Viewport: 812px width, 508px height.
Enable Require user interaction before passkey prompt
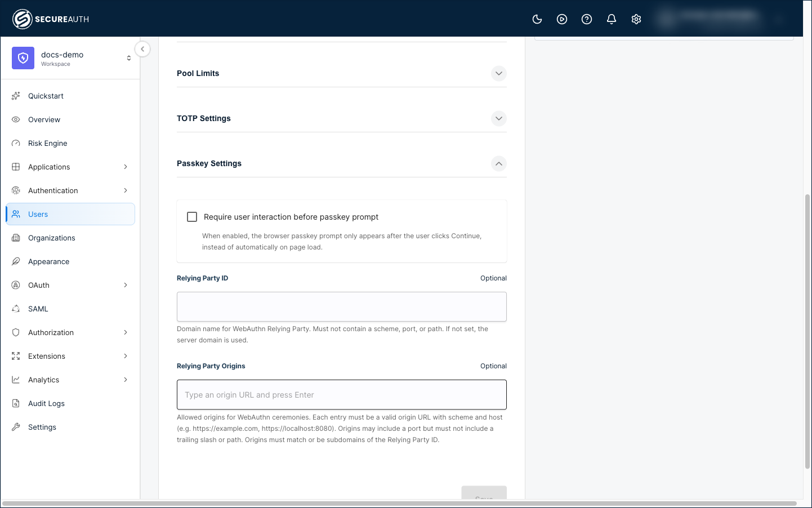192,217
